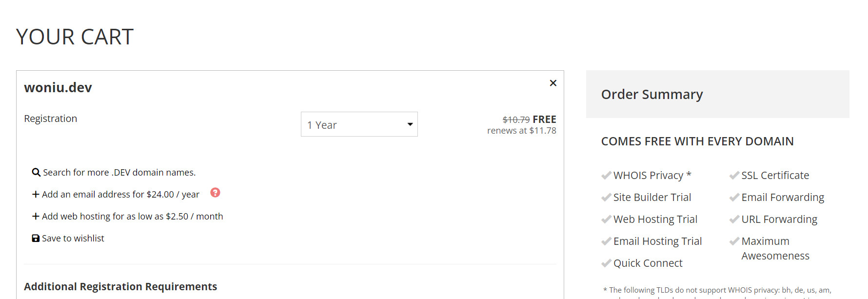Click the Site Builder Trial feature
868x299 pixels.
point(652,198)
